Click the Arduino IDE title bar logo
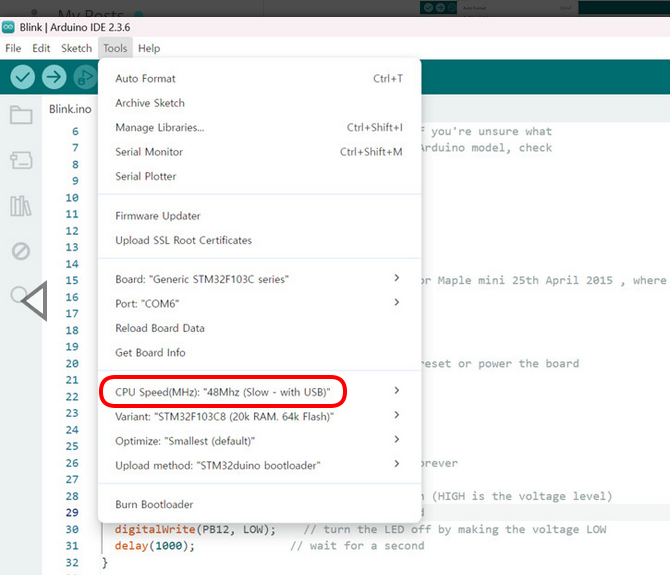Viewport: 670px width, 575px height. pos(8,27)
